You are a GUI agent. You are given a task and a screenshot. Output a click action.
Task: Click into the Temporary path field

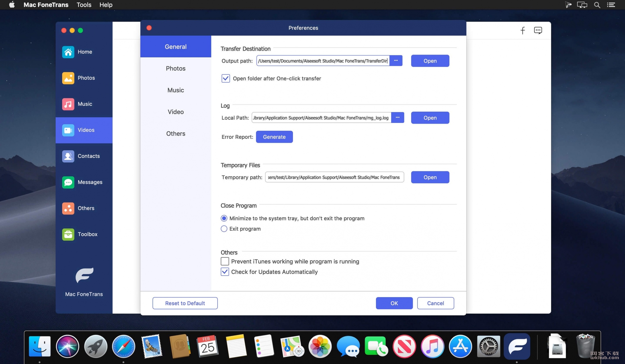coord(334,177)
